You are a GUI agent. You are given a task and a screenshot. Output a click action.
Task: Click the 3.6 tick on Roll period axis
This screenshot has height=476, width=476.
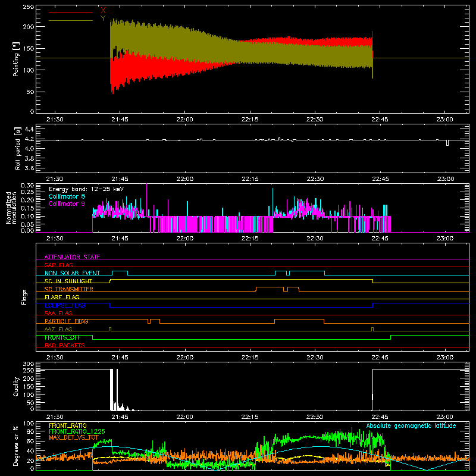[x=29, y=168]
